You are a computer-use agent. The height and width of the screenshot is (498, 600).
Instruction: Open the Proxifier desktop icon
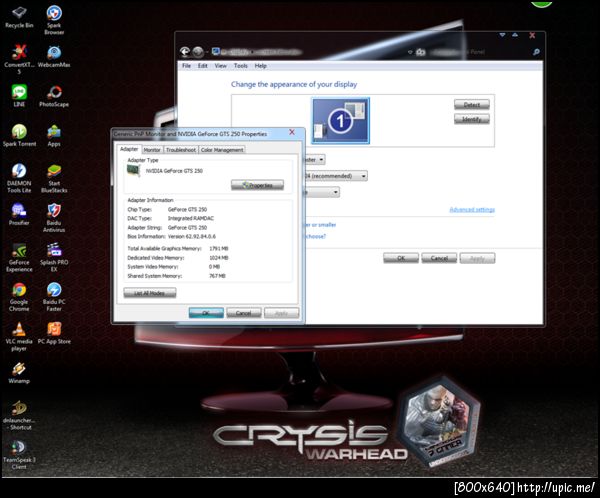[x=19, y=214]
